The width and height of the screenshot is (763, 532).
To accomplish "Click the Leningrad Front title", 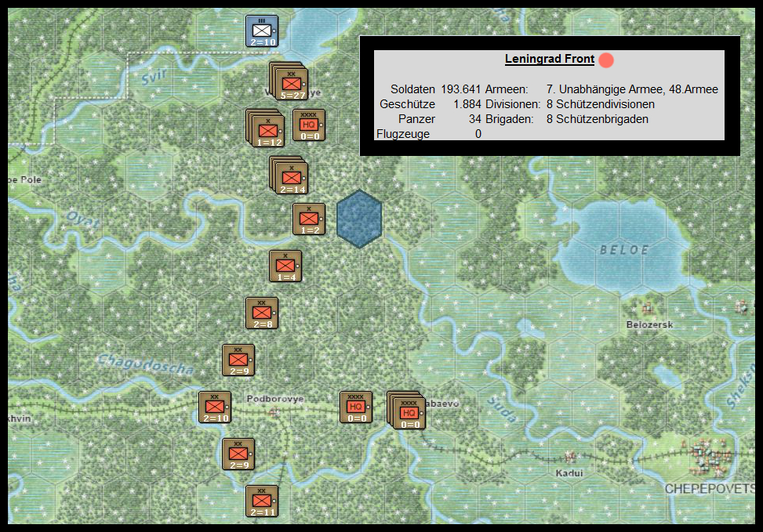I will tap(550, 59).
